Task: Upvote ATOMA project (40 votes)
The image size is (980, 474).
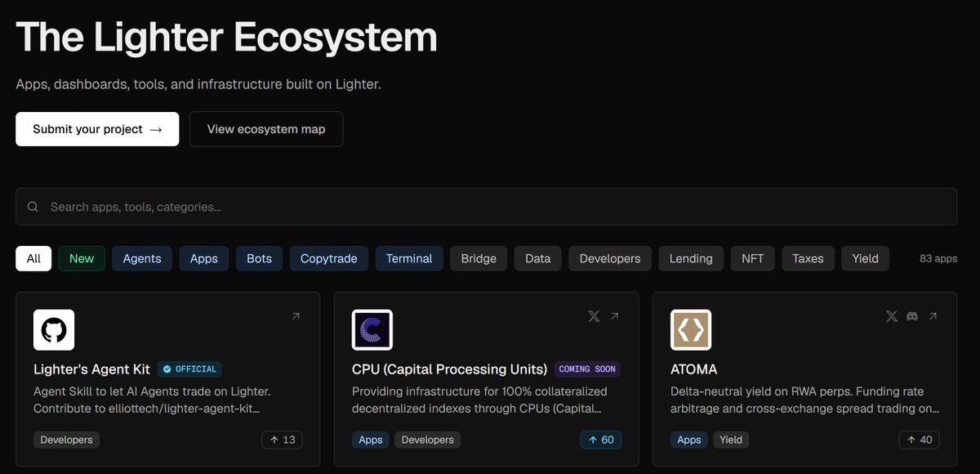Action: pyautogui.click(x=920, y=440)
